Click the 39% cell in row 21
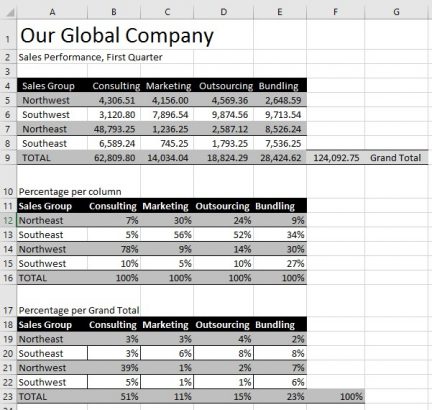 tap(114, 368)
